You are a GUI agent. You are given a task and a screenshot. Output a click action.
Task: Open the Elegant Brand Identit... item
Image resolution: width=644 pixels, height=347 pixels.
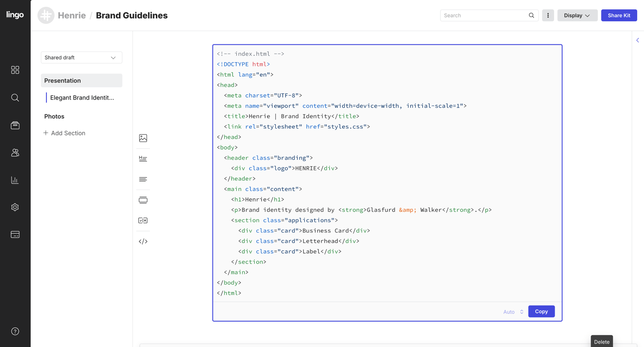pos(82,98)
